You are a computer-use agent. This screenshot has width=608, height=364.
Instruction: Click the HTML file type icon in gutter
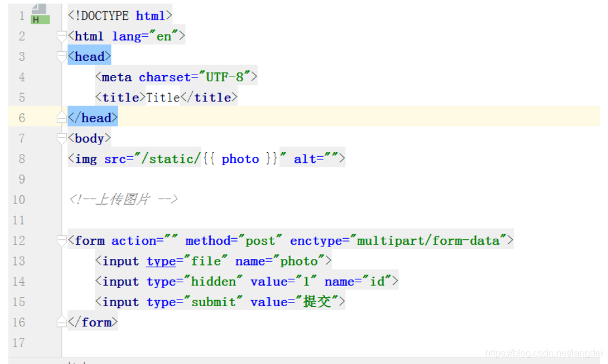(41, 14)
